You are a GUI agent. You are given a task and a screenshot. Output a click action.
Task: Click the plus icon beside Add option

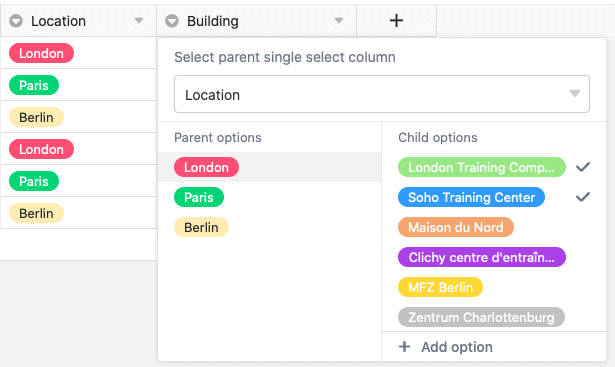click(404, 347)
